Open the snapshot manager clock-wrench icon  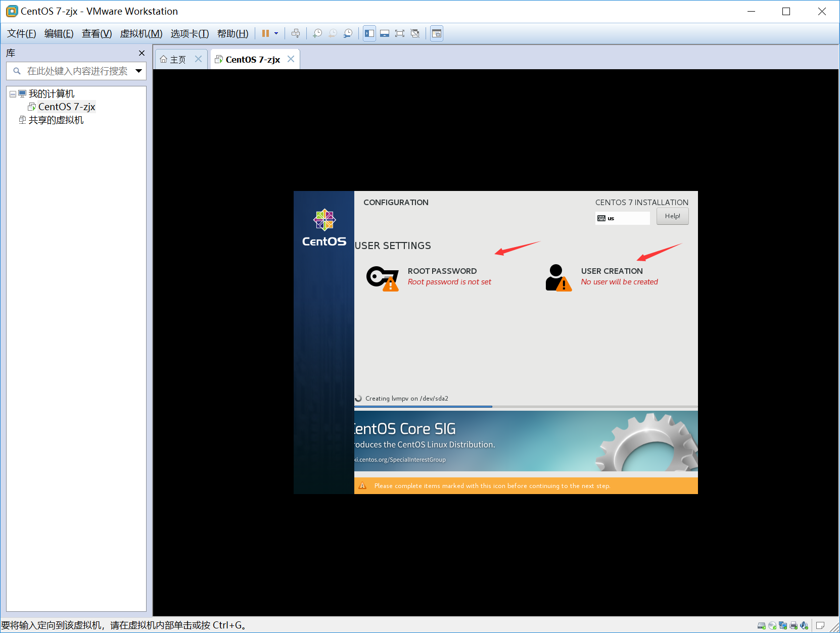point(348,33)
